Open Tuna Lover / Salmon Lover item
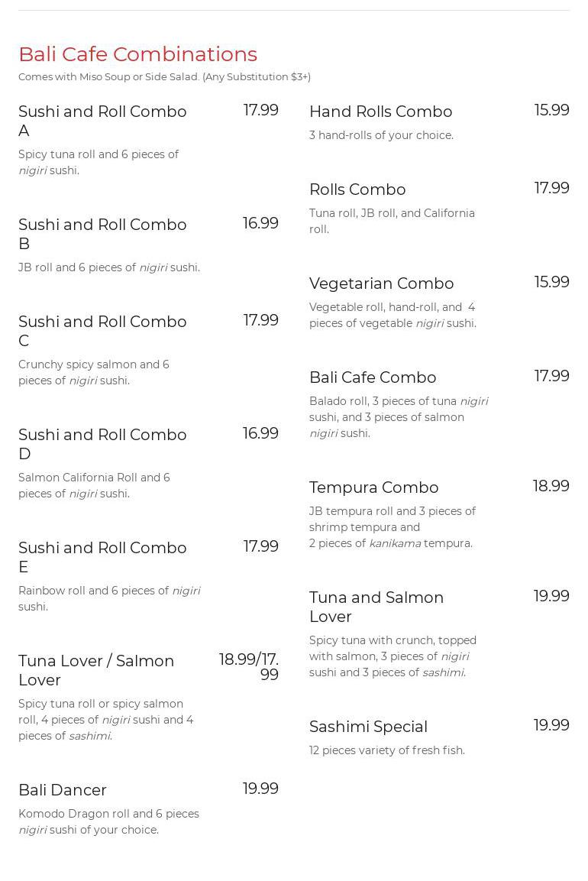This screenshot has width=588, height=881. pos(96,670)
